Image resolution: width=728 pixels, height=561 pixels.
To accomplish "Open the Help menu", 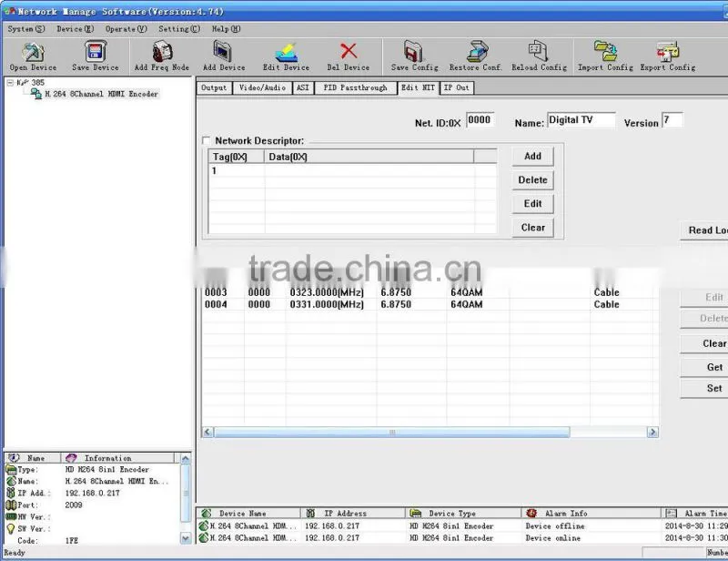I will (x=226, y=29).
